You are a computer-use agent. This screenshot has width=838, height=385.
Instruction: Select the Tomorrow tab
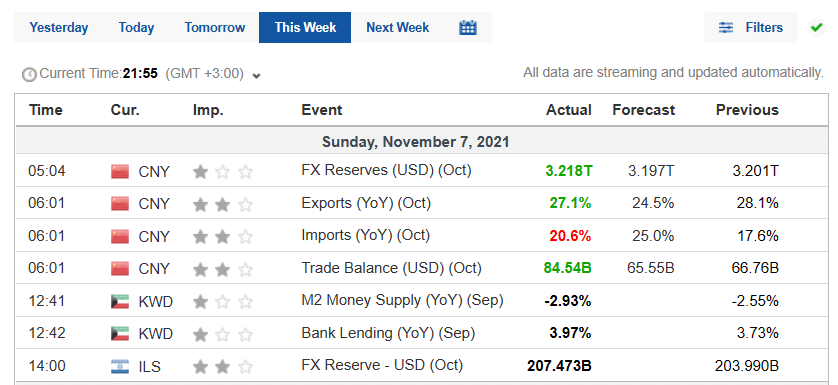point(215,27)
